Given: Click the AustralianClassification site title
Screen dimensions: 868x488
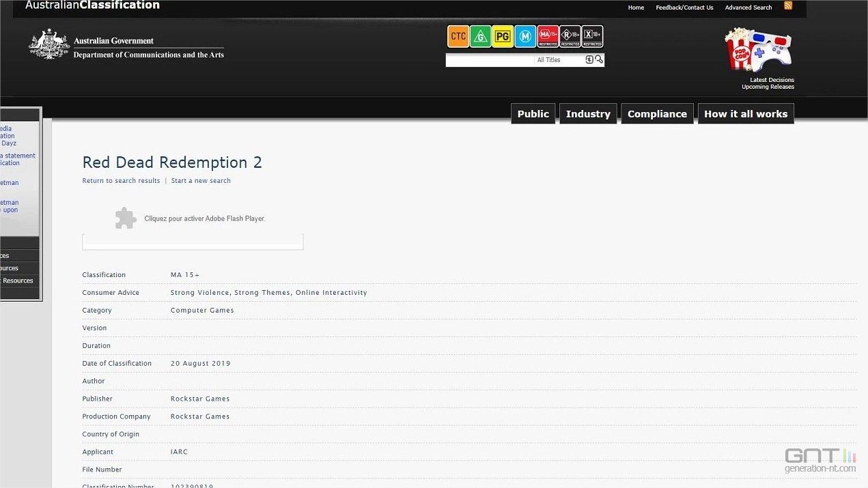Looking at the screenshot, I should pyautogui.click(x=92, y=5).
